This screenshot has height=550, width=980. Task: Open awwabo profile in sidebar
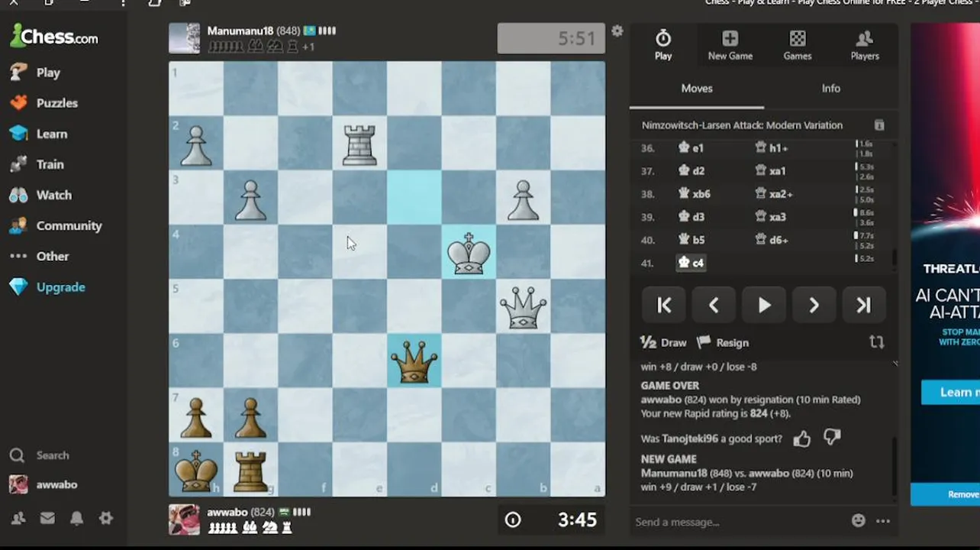point(44,484)
